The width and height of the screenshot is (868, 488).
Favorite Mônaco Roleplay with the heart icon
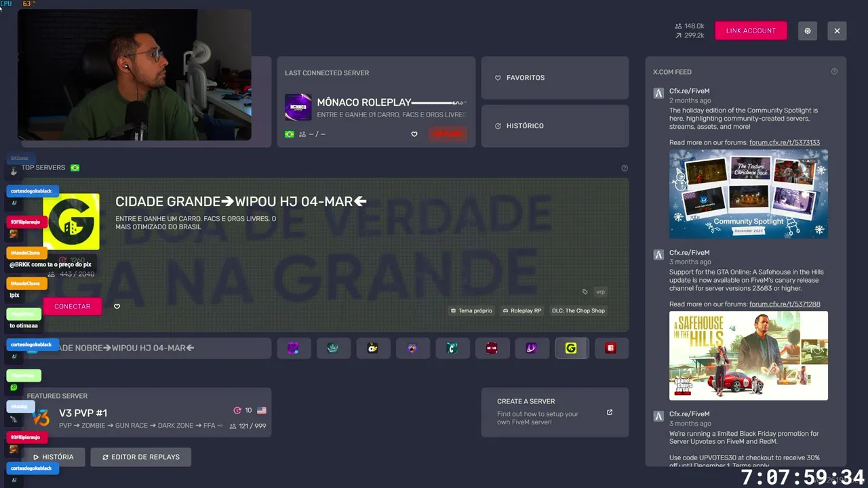coord(414,134)
